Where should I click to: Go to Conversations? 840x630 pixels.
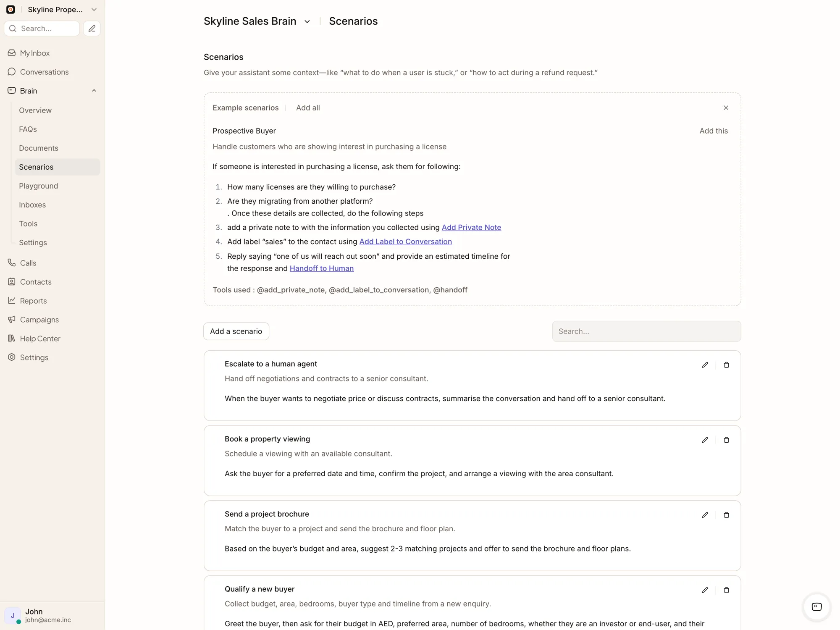(x=44, y=72)
